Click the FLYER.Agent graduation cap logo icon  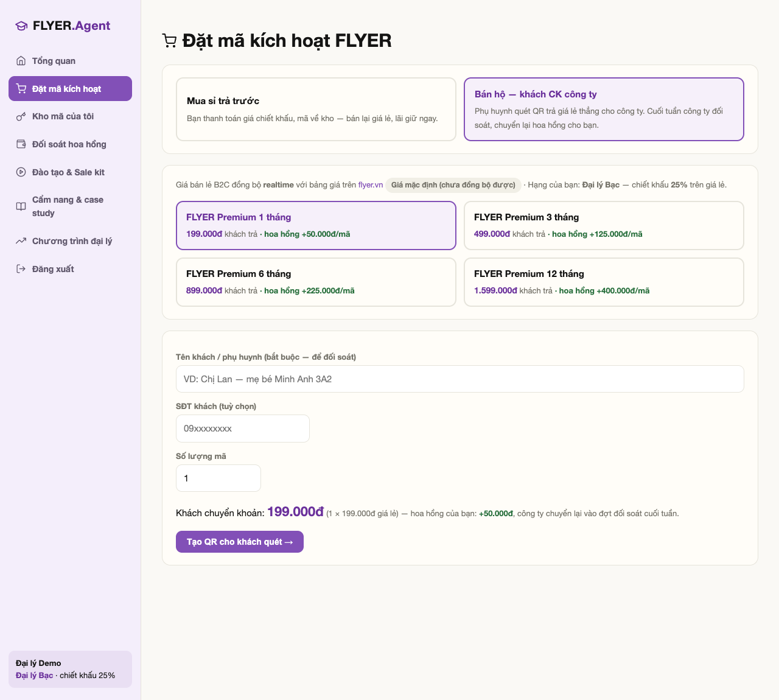(21, 26)
